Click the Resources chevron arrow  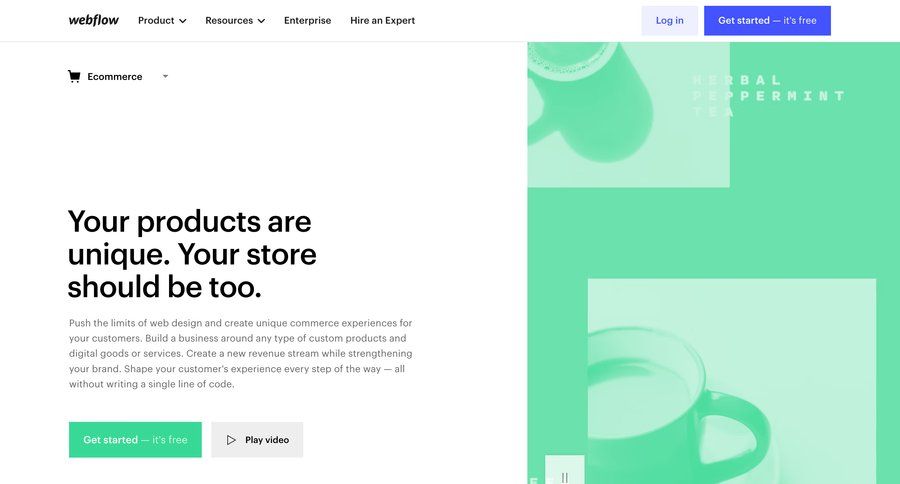pyautogui.click(x=261, y=21)
